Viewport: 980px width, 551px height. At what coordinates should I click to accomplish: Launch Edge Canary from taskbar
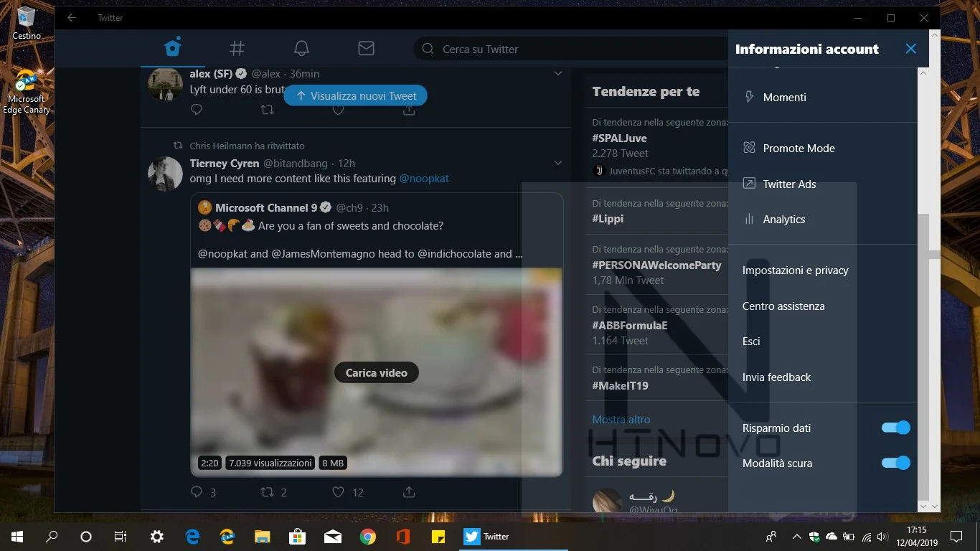[227, 536]
